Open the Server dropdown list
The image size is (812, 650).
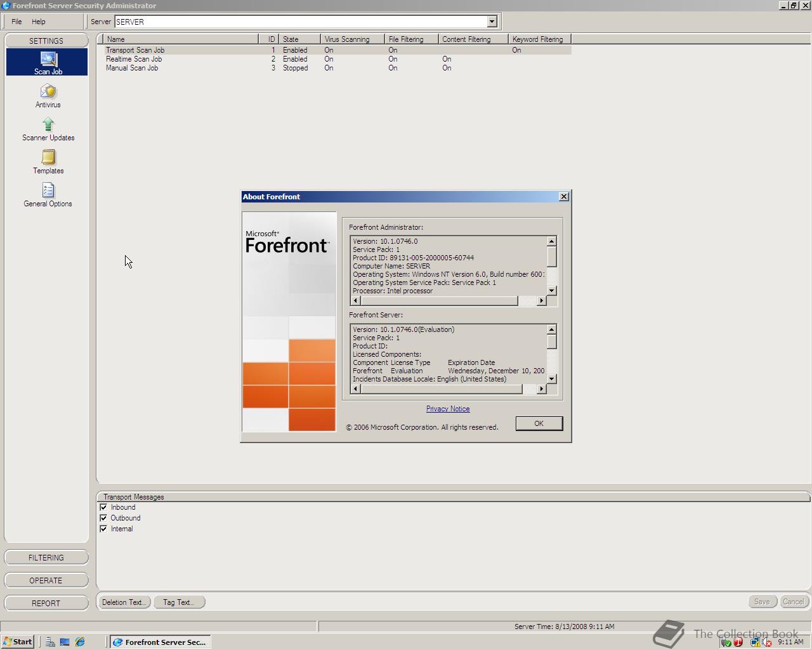(492, 22)
